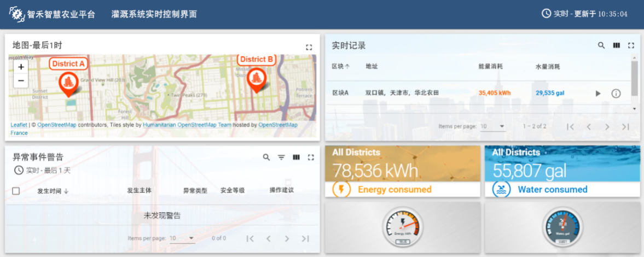
Task: Show info for 区块A row
Action: [616, 94]
